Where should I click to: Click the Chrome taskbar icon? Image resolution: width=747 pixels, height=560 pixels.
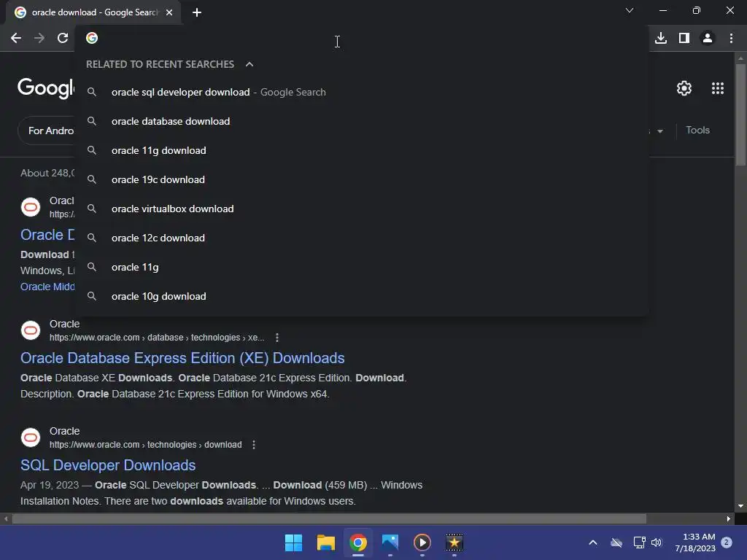[x=358, y=542]
